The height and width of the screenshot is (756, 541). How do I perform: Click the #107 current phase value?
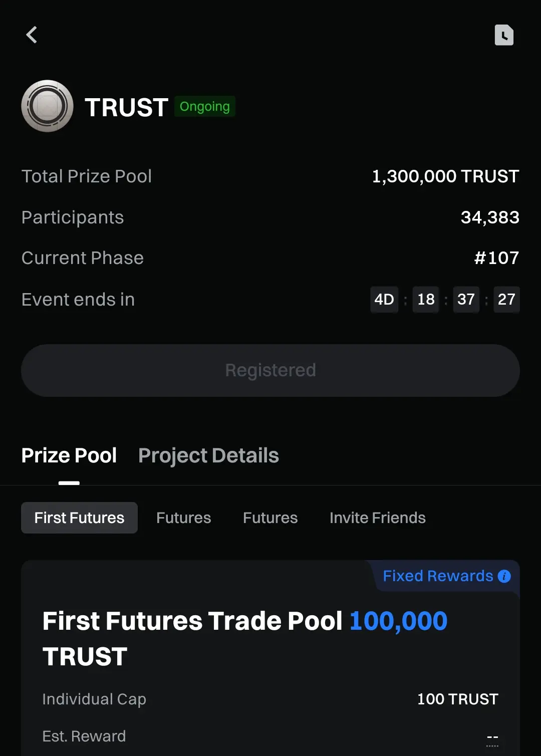click(496, 258)
